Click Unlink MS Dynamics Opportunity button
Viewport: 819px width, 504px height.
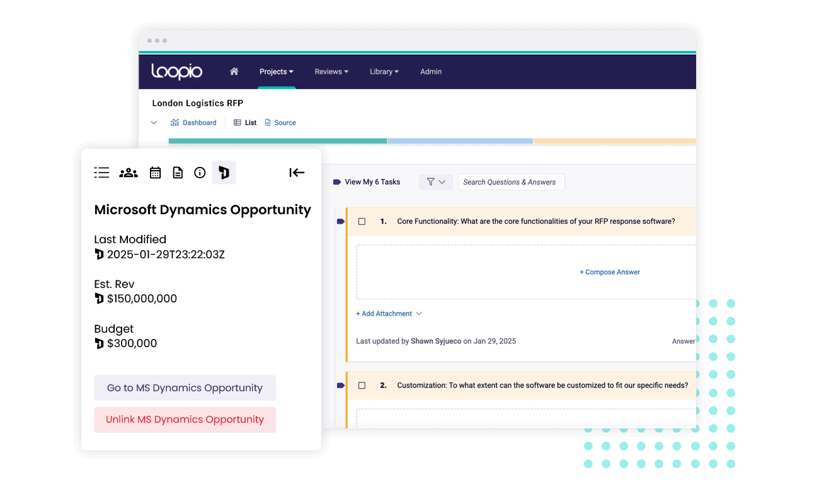[185, 420]
